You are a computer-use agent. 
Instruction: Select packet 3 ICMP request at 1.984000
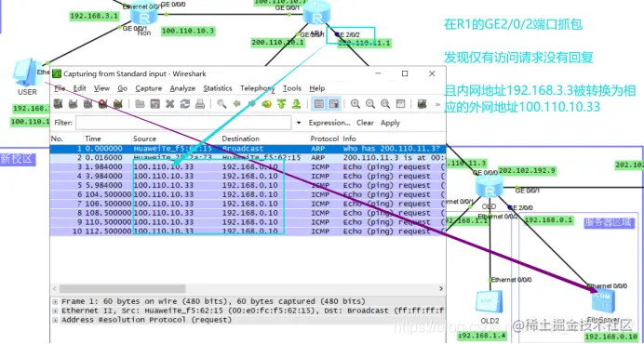click(248, 167)
